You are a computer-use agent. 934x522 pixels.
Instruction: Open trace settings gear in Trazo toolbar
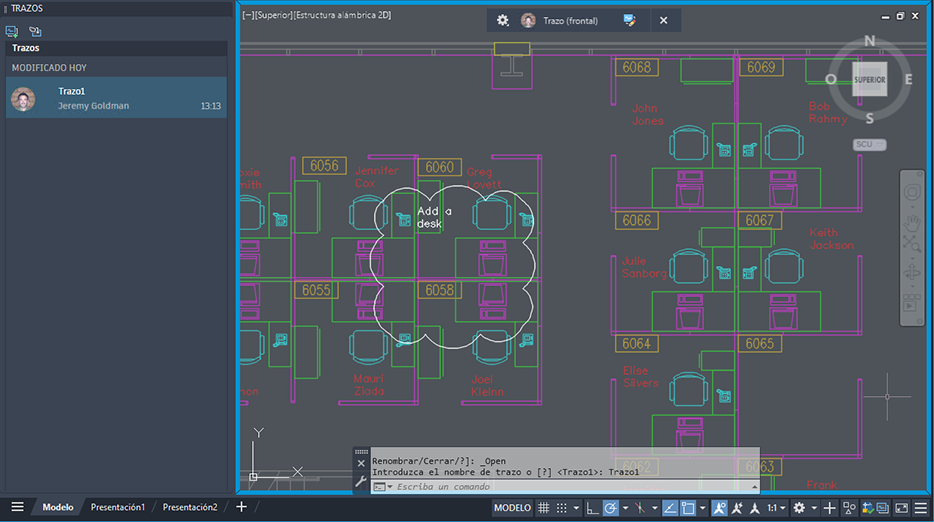click(x=503, y=20)
